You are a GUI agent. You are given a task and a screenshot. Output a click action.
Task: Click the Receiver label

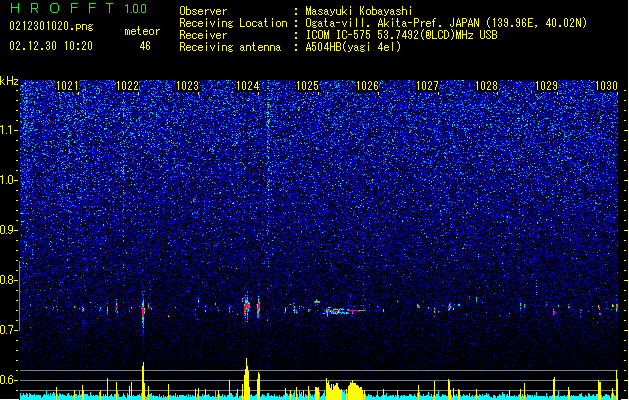(x=203, y=35)
